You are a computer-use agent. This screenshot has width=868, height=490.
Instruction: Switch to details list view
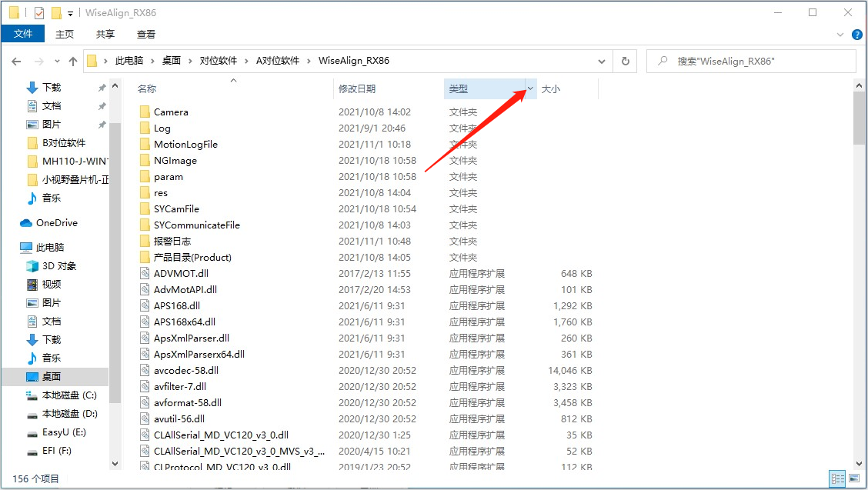[837, 478]
